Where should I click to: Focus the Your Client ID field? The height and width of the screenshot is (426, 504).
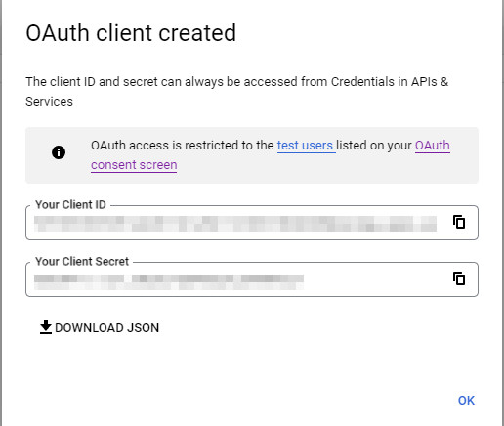click(x=252, y=223)
